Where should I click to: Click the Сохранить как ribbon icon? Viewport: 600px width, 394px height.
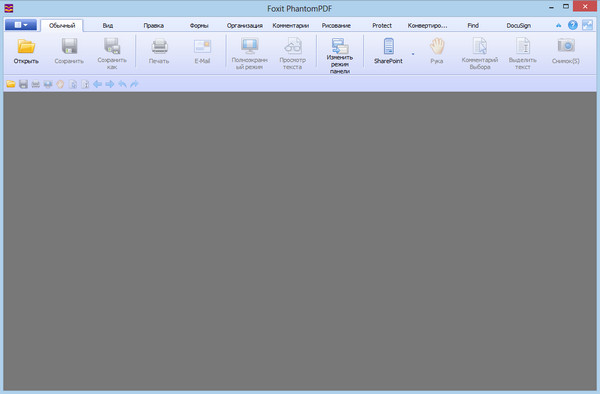(112, 46)
